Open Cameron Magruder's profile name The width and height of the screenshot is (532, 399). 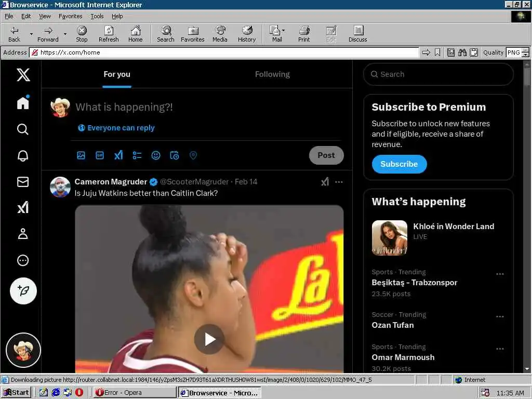pos(111,182)
